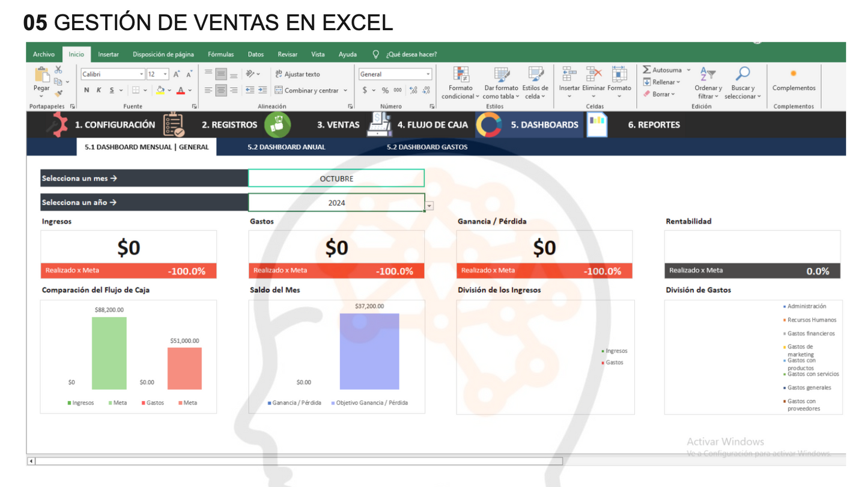
Task: Switch to the Datos ribbon tab
Action: coord(256,54)
